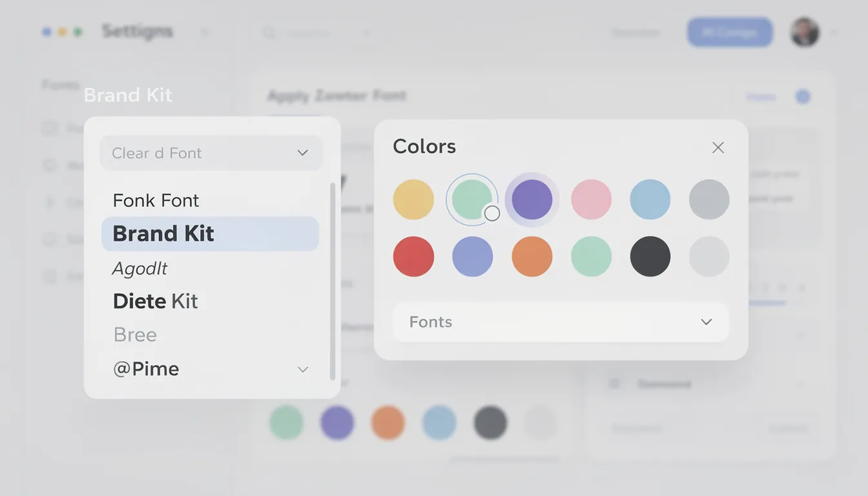Select the purple color swatch
The width and height of the screenshot is (868, 496).
pyautogui.click(x=532, y=200)
